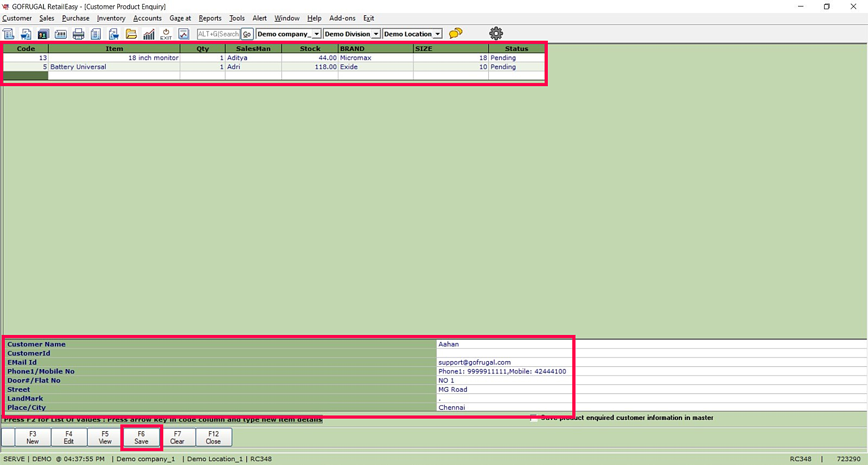
Task: Click salesman cell 'Adri'
Action: pos(253,67)
